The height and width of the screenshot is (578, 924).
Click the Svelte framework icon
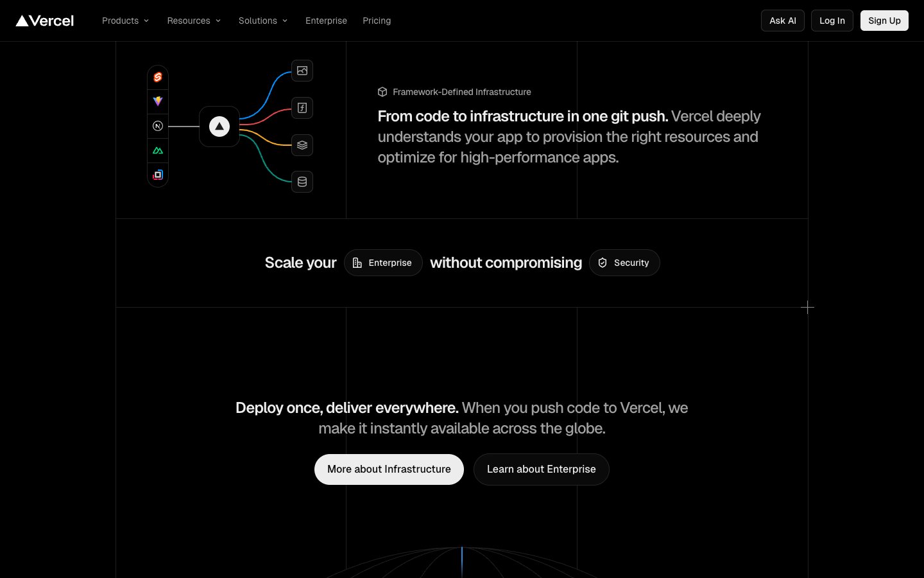(x=158, y=77)
